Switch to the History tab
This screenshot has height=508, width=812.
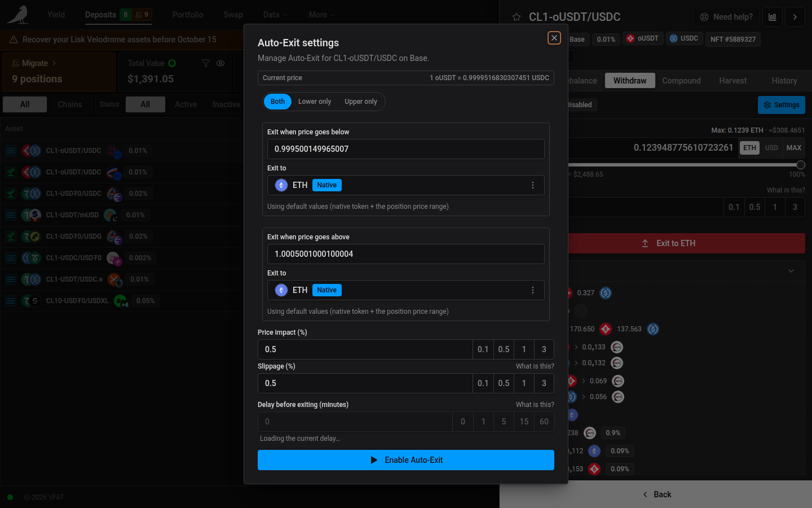click(x=784, y=81)
